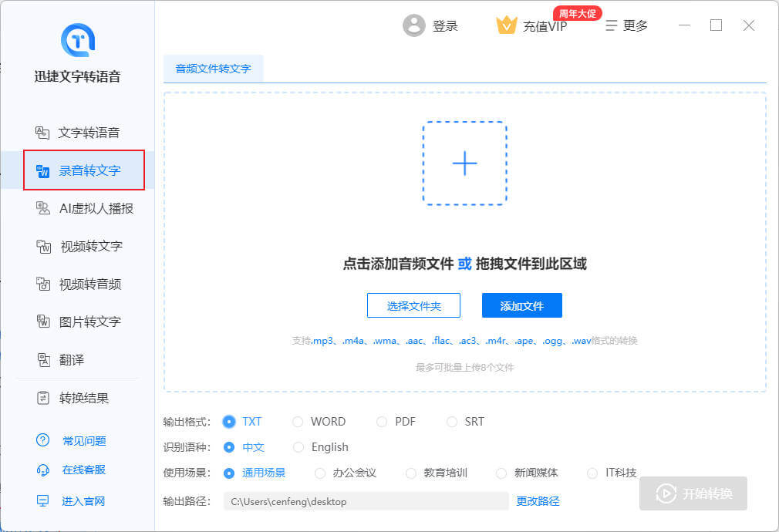Click the 选择文件夹 button
The image size is (779, 532).
pyautogui.click(x=413, y=306)
